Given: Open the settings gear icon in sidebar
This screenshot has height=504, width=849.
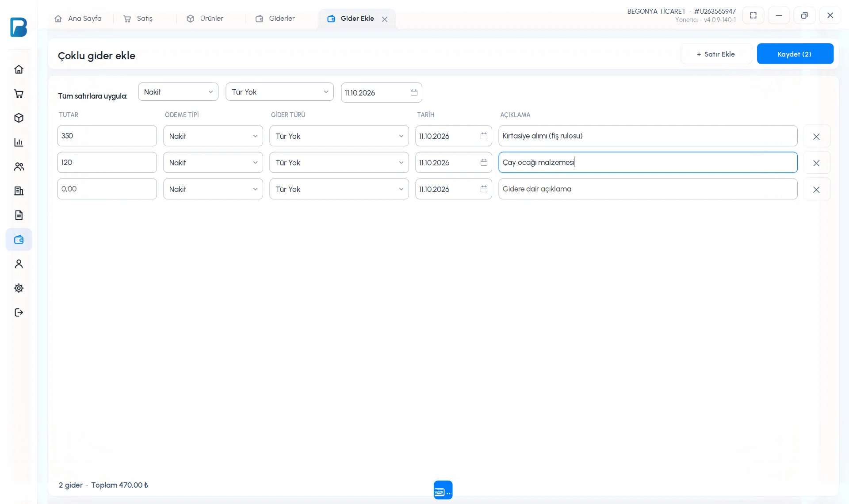Looking at the screenshot, I should (19, 288).
